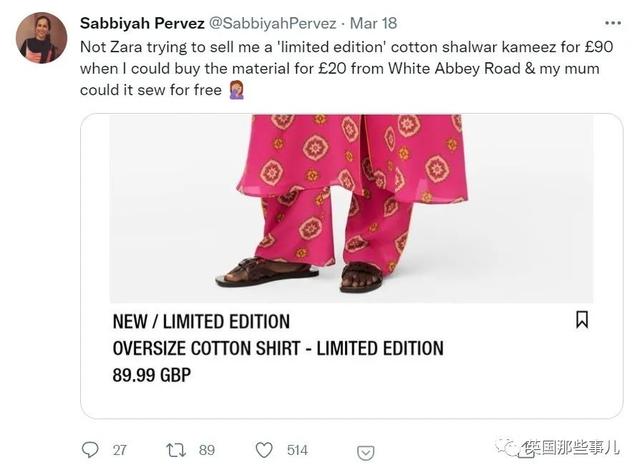Click the facepalm emoji in the tweet
The width and height of the screenshot is (640, 475).
click(x=236, y=90)
